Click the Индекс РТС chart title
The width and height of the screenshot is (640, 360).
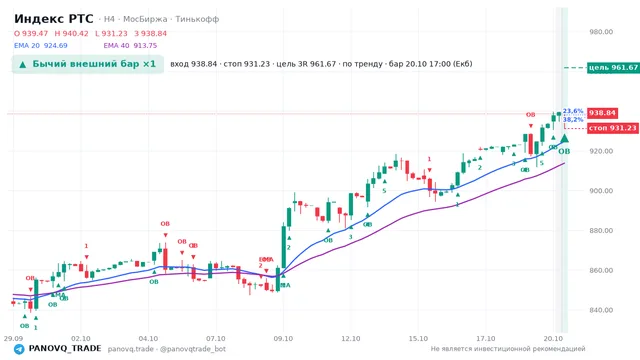(x=54, y=19)
